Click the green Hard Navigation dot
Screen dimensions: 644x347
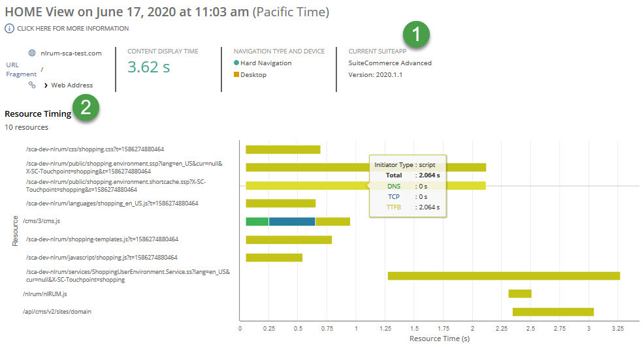pyautogui.click(x=236, y=63)
